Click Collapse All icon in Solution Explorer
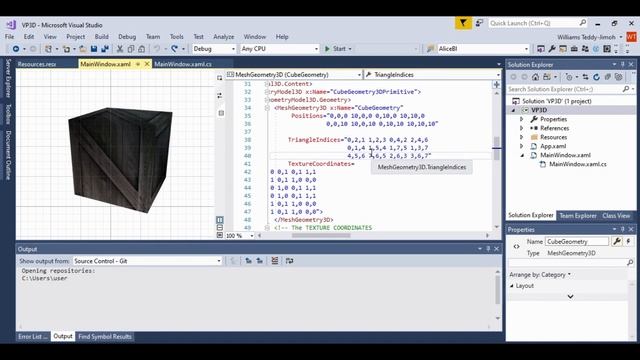 [x=608, y=77]
